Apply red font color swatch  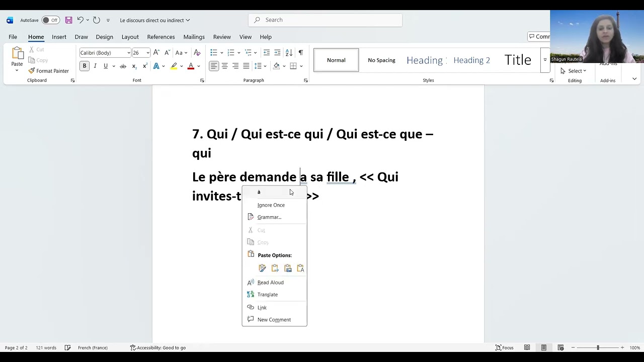191,66
